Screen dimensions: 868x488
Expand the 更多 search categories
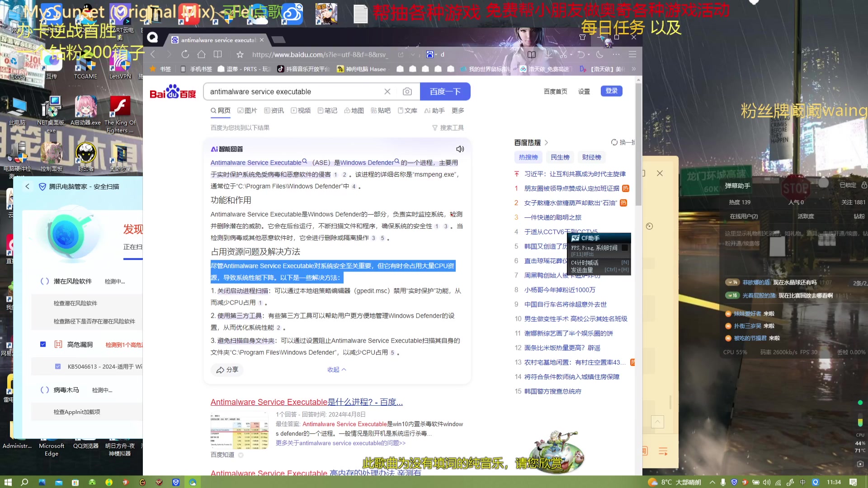[x=458, y=111]
